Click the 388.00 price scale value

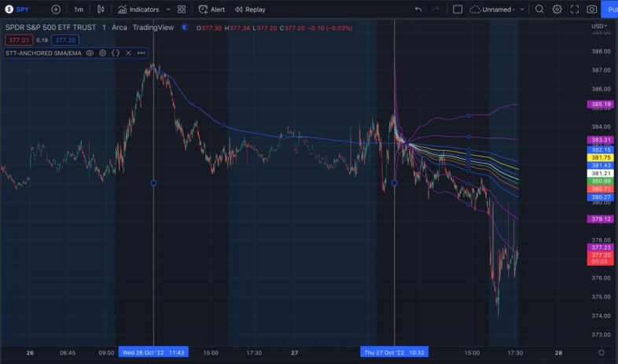pyautogui.click(x=601, y=51)
